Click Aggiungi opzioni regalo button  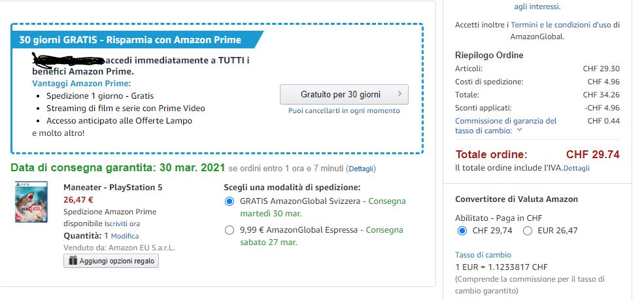110,261
